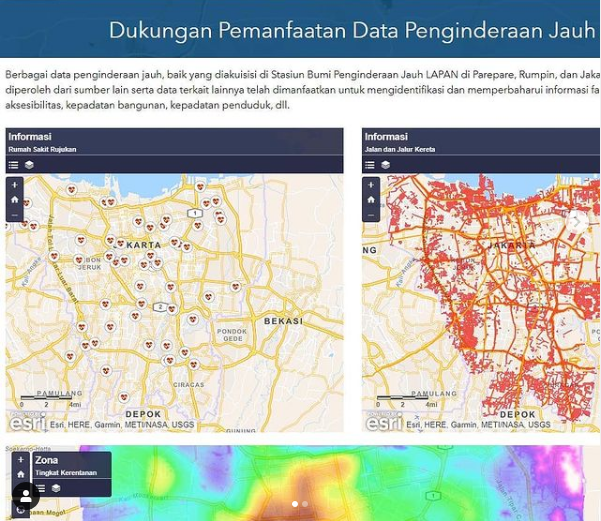This screenshot has width=601, height=521.
Task: Click the BEKASI city label on hospital map
Action: click(283, 321)
